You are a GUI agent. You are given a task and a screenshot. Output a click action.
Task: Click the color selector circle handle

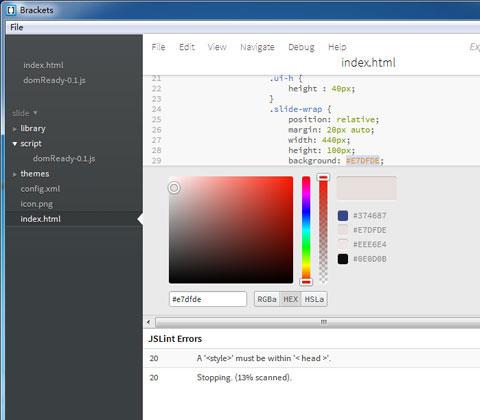(174, 188)
